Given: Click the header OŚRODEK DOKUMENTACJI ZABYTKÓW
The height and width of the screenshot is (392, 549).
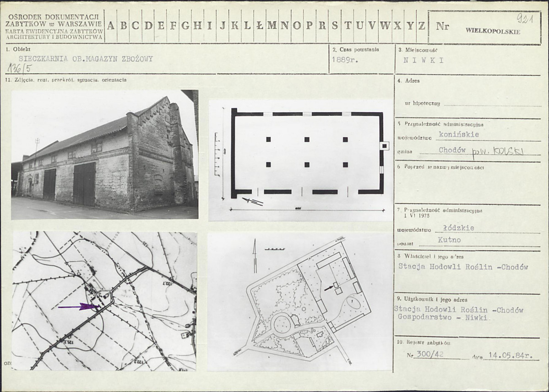Looking at the screenshot, I should [x=54, y=20].
